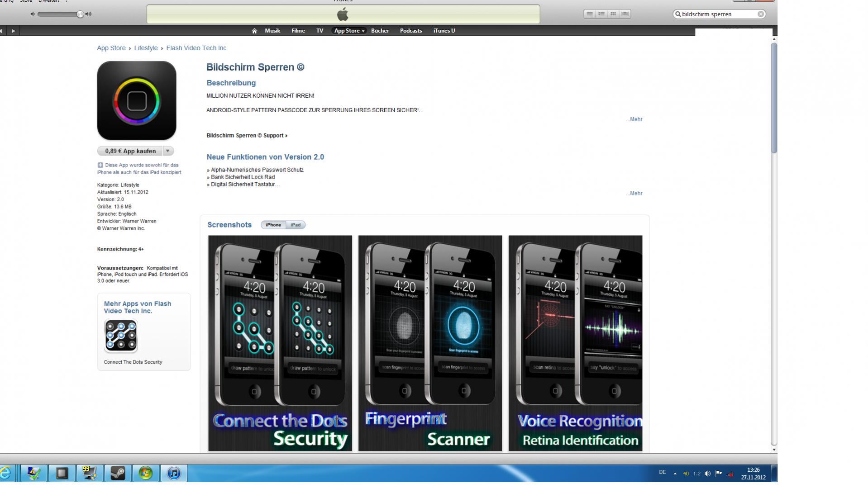Image resolution: width=868 pixels, height=488 pixels.
Task: Click the DE language indicator
Action: pyautogui.click(x=663, y=473)
